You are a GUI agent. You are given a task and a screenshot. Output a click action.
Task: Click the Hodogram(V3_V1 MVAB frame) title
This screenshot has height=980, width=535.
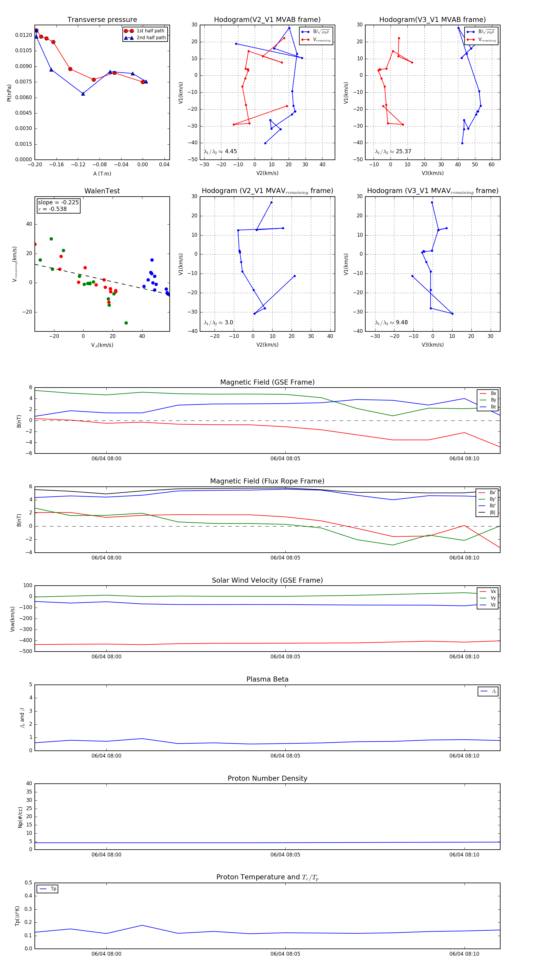(432, 20)
